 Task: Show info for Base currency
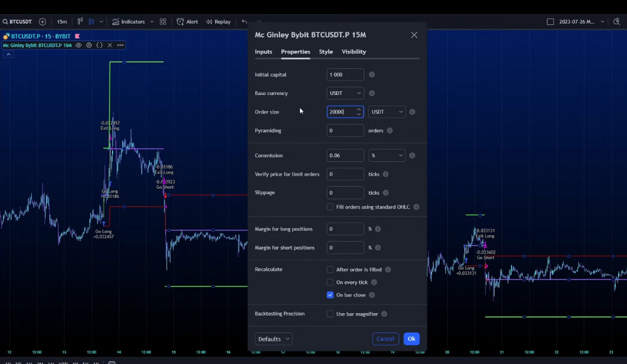372,93
